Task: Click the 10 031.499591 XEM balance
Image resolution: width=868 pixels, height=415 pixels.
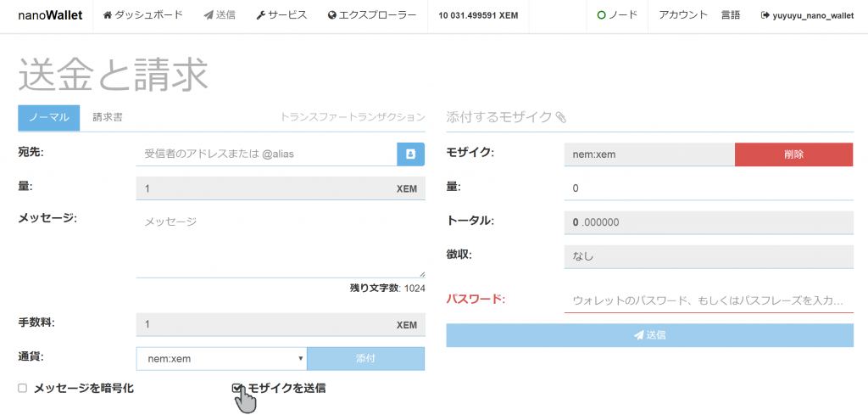Action: [x=478, y=16]
